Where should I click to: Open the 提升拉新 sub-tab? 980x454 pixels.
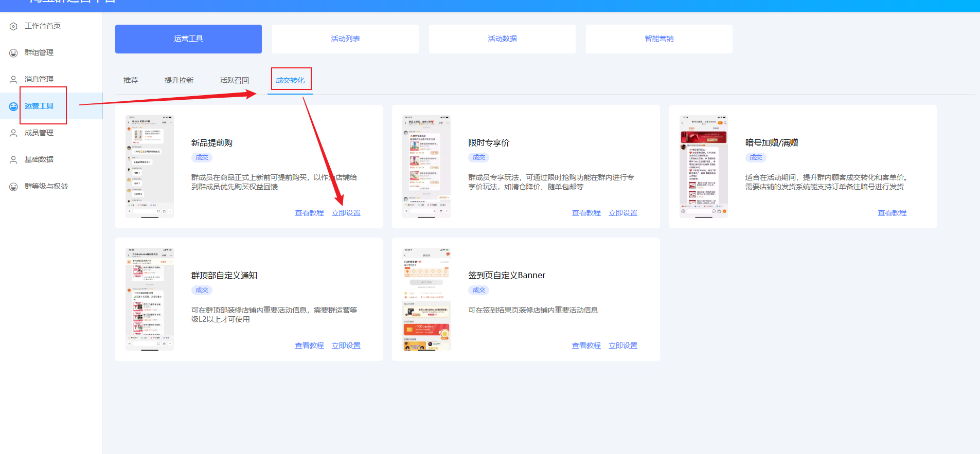pyautogui.click(x=179, y=80)
